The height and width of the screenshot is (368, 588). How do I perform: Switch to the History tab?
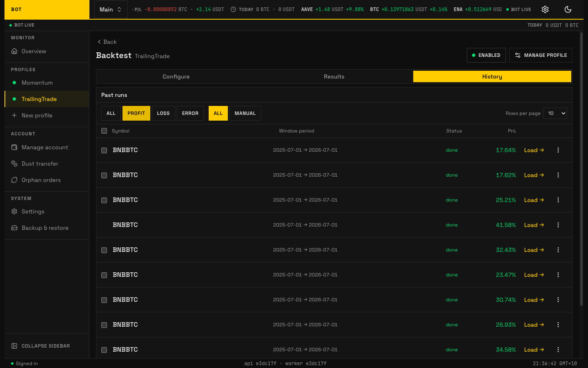click(492, 76)
